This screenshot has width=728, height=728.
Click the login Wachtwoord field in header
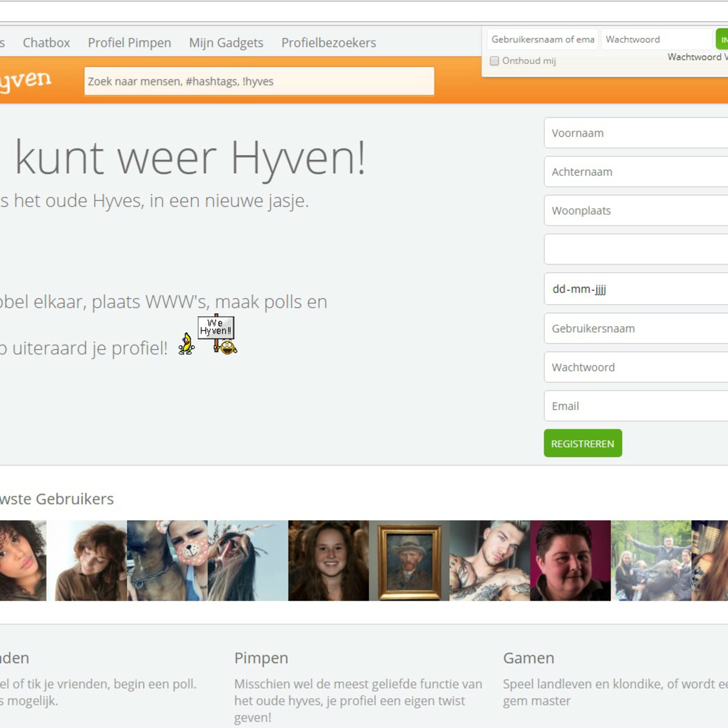(x=656, y=39)
